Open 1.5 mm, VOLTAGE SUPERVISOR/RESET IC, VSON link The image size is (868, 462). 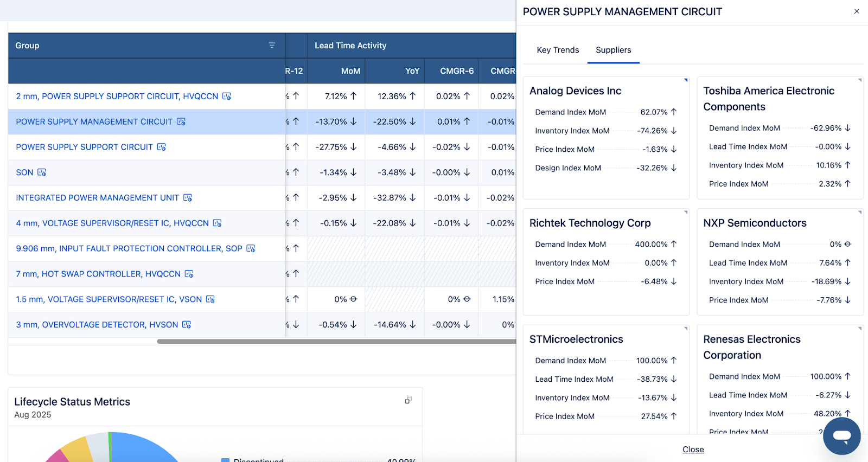point(109,299)
